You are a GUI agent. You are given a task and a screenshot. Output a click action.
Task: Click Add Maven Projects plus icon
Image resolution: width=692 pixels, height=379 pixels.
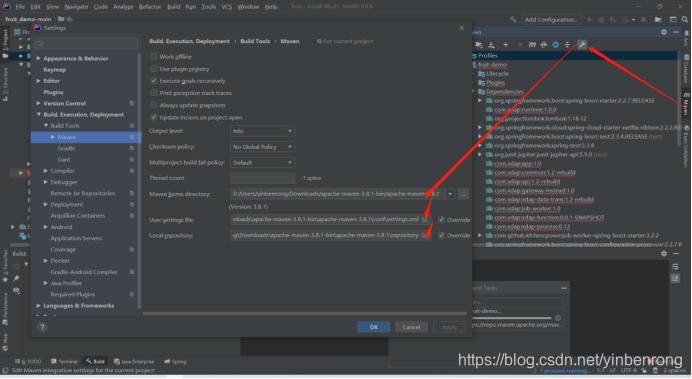click(505, 45)
